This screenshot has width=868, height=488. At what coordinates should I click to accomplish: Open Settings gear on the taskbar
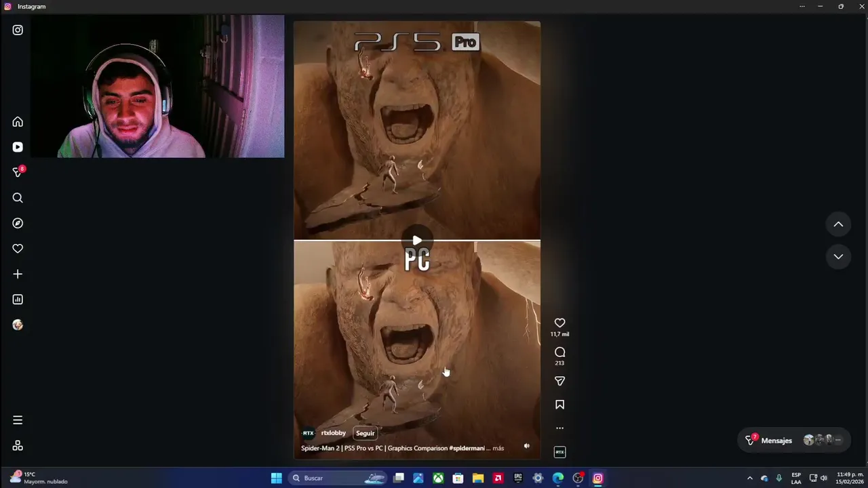538,478
